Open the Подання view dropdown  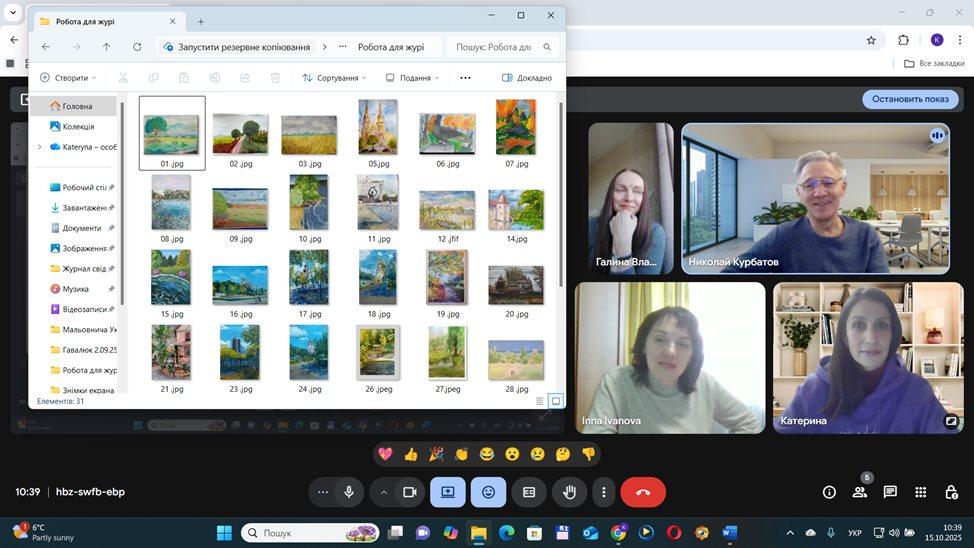(x=414, y=78)
